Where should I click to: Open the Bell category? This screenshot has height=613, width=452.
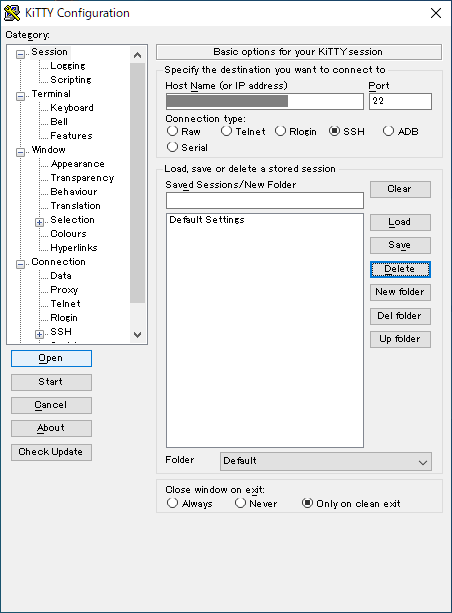click(59, 122)
